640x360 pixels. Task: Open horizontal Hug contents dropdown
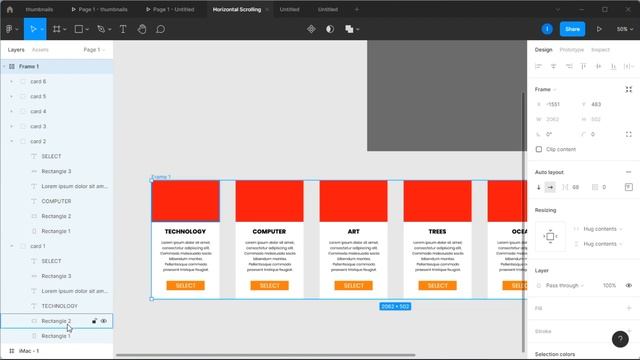click(x=602, y=229)
